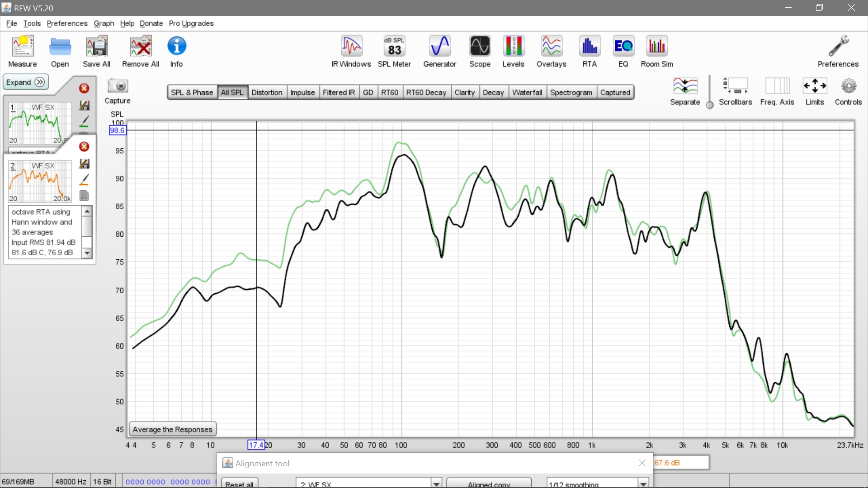The height and width of the screenshot is (488, 868).
Task: Open the EQ window
Action: tap(623, 52)
